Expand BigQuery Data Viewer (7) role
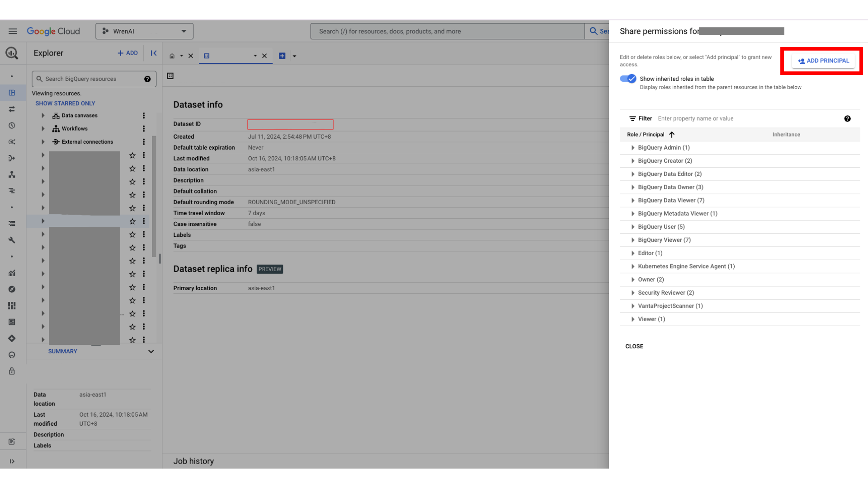Viewport: 868px width, 488px height. (x=633, y=201)
